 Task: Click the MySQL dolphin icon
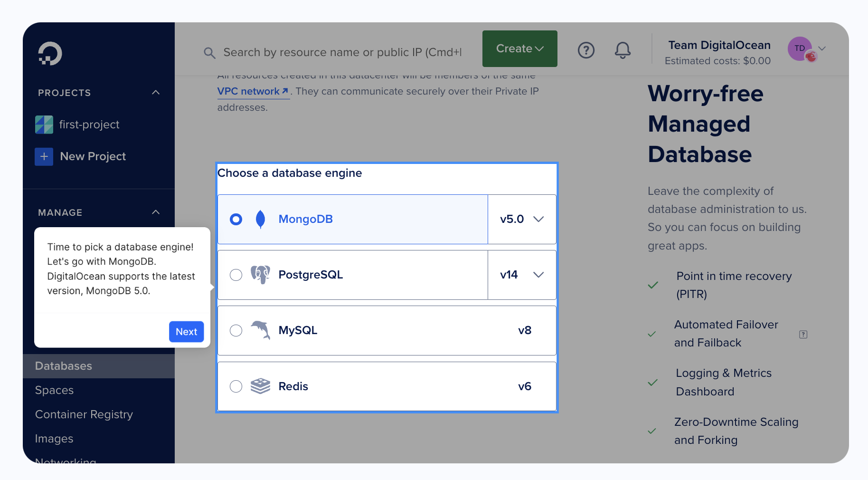260,330
